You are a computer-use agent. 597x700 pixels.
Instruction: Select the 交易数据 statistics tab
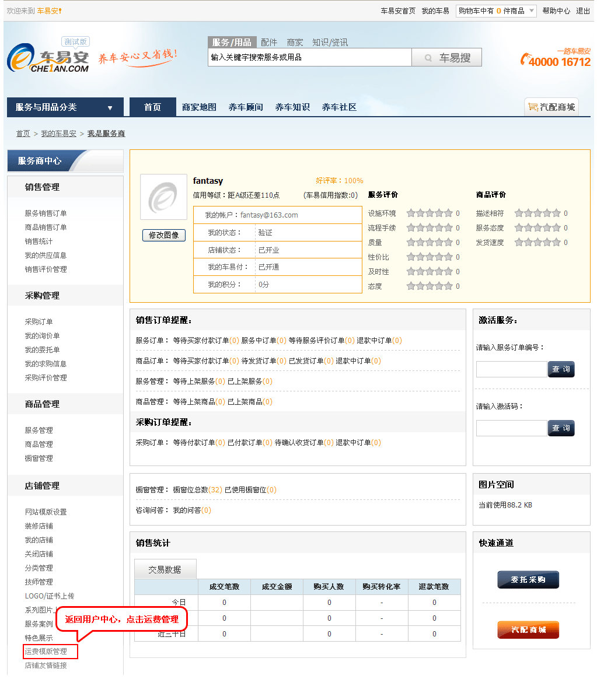165,569
